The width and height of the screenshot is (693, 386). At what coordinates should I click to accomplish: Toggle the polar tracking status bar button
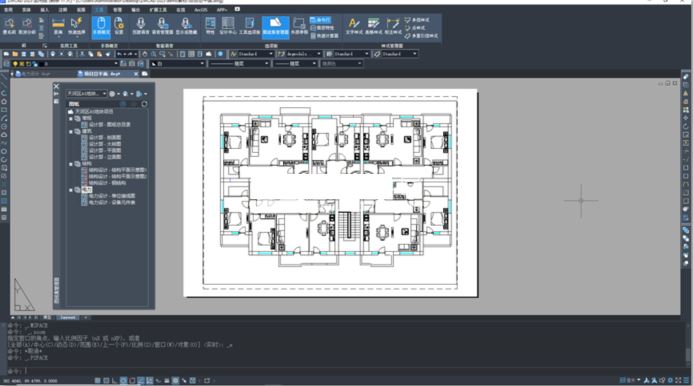pos(123,380)
